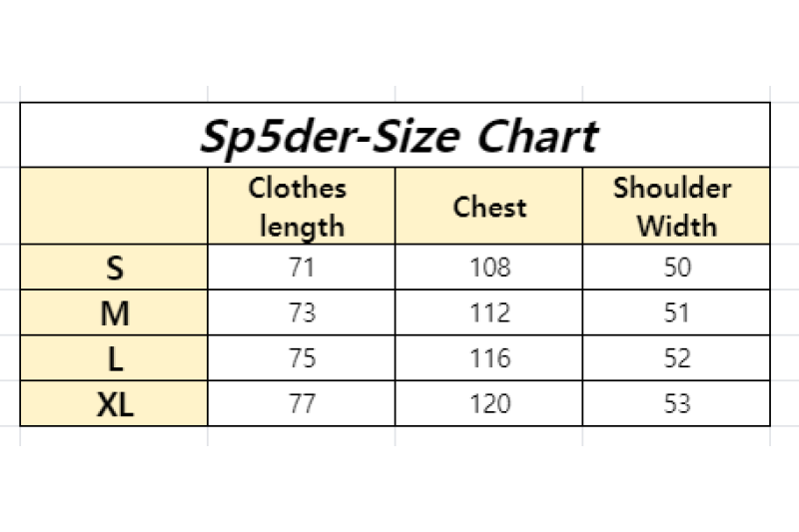This screenshot has width=799, height=532.
Task: Select the cell containing 75
Action: click(x=301, y=358)
